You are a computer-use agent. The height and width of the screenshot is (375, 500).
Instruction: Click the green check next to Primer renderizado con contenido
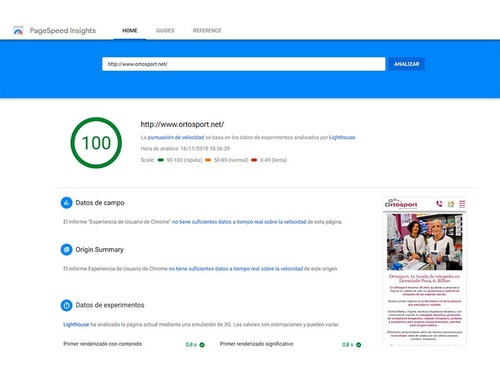click(x=202, y=345)
